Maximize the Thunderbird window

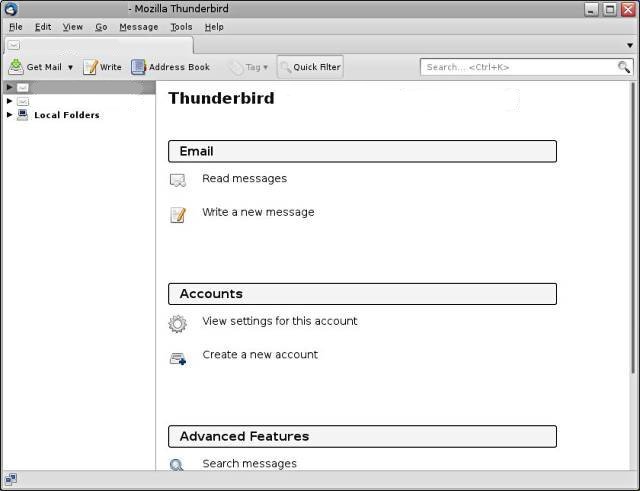point(610,9)
